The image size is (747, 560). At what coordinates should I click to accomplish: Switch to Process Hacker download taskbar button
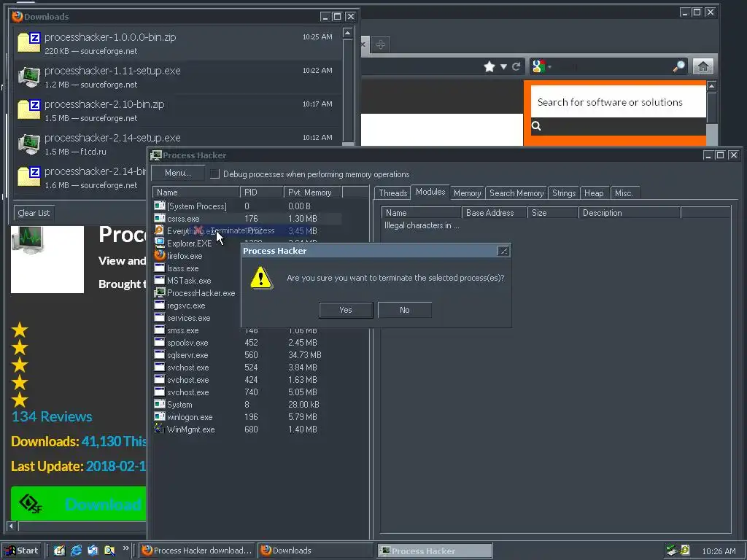point(198,551)
